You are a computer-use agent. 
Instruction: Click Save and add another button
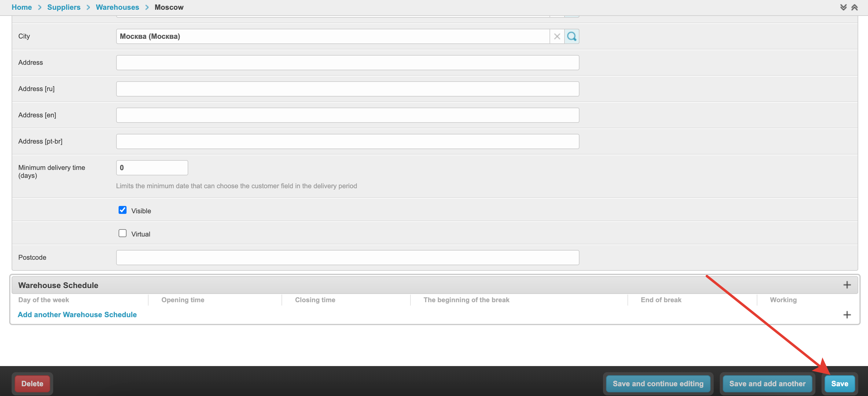coord(767,383)
